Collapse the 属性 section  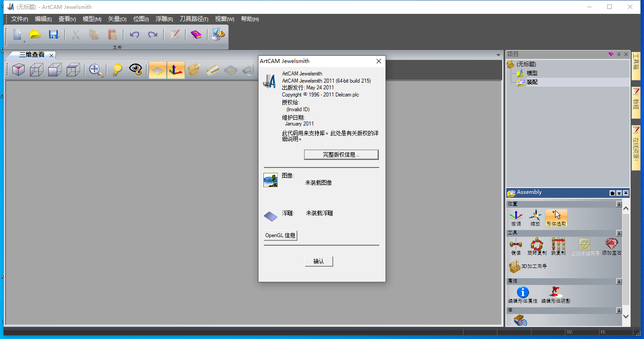pos(619,281)
